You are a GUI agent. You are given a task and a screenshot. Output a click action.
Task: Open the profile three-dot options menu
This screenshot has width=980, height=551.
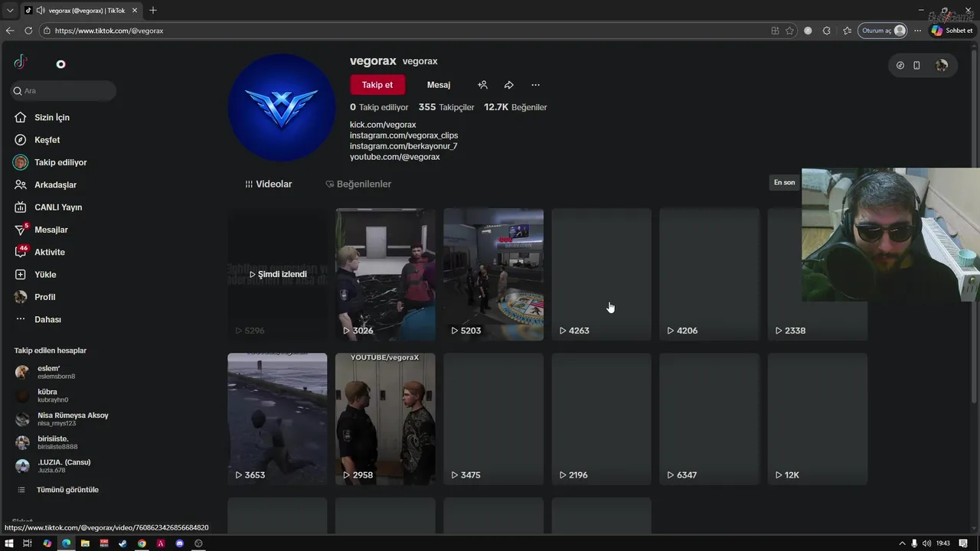click(535, 85)
